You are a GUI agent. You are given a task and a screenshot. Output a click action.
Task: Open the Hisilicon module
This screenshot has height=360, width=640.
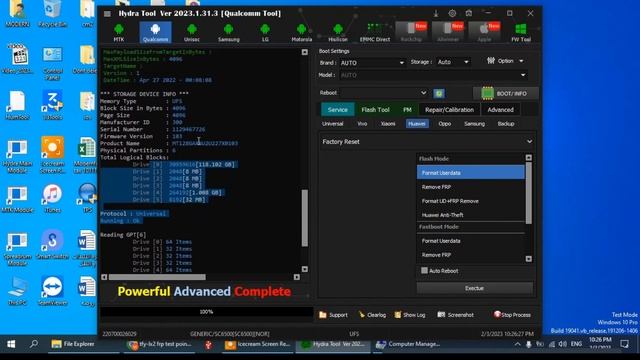click(x=338, y=32)
